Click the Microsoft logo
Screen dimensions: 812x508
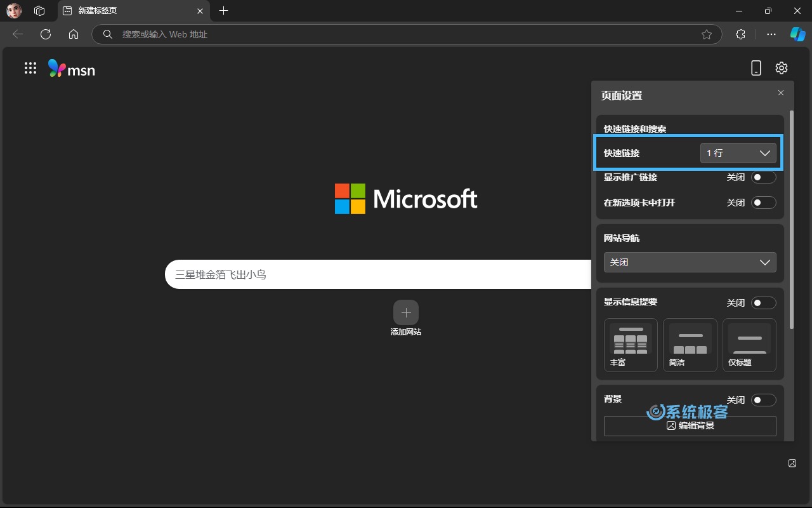pyautogui.click(x=406, y=199)
